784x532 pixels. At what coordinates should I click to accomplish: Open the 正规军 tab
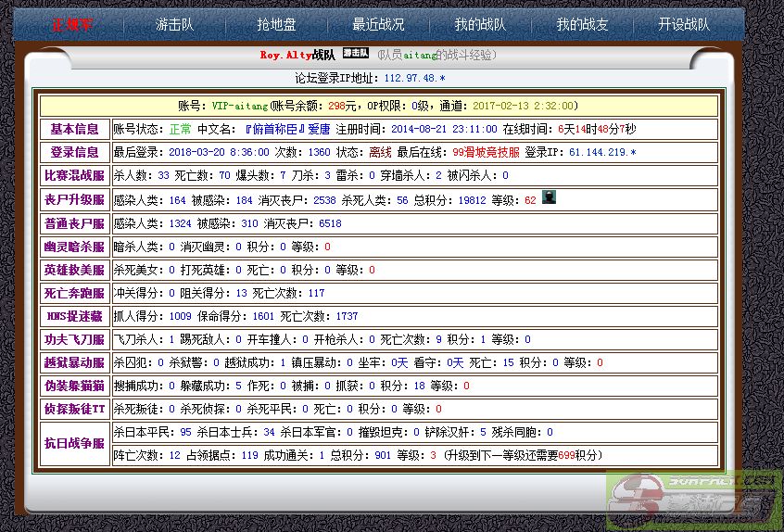click(72, 25)
